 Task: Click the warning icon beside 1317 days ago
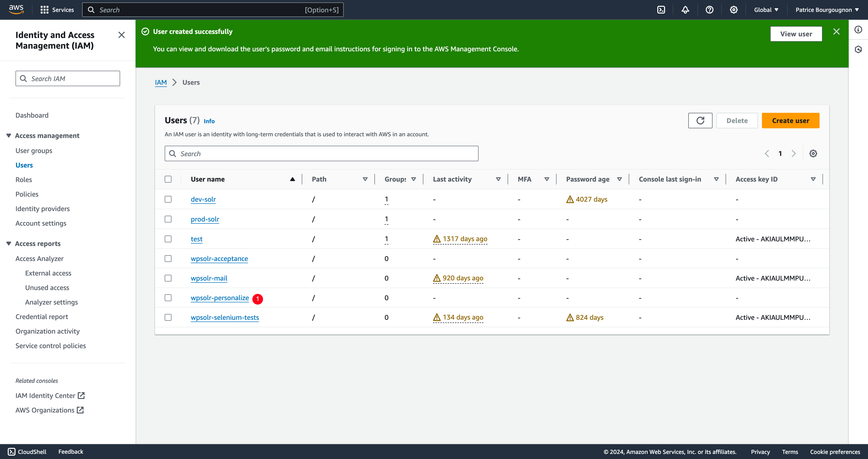(437, 239)
